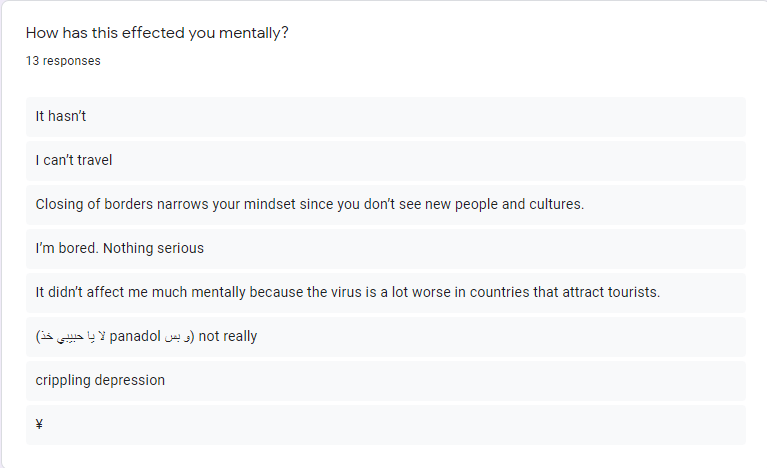Click the word "travel" in the second response
Image resolution: width=767 pixels, height=468 pixels.
(x=92, y=160)
